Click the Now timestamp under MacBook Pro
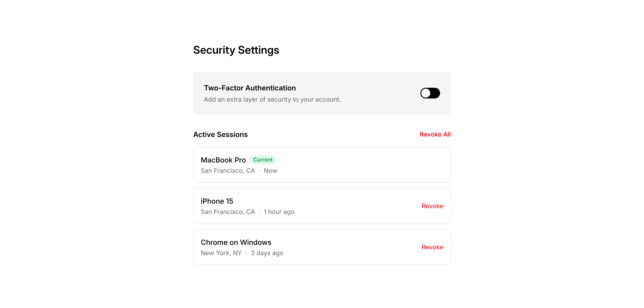This screenshot has height=308, width=644. point(270,171)
